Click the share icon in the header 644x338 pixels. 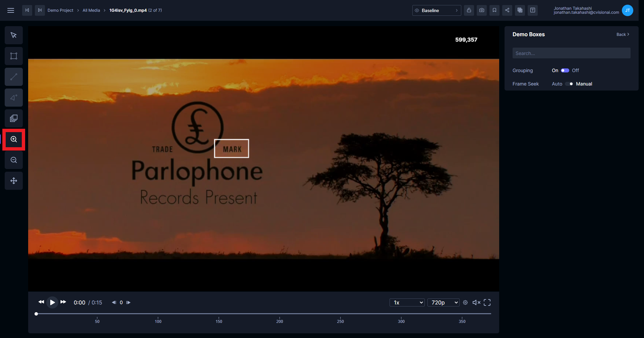(x=507, y=10)
